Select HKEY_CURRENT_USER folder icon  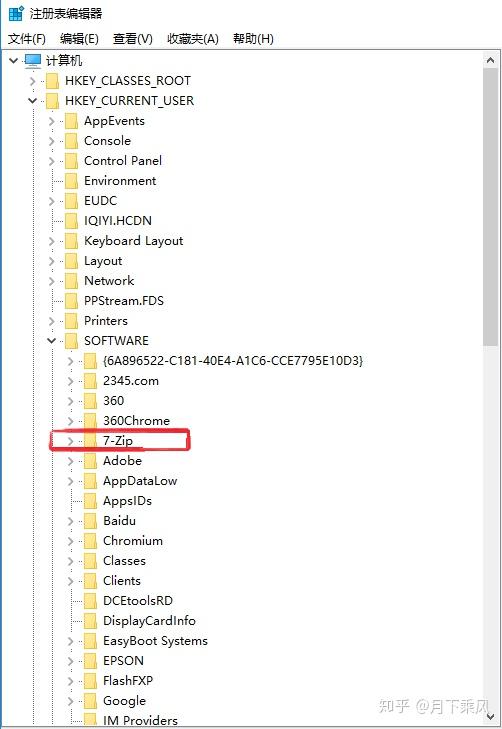point(53,101)
